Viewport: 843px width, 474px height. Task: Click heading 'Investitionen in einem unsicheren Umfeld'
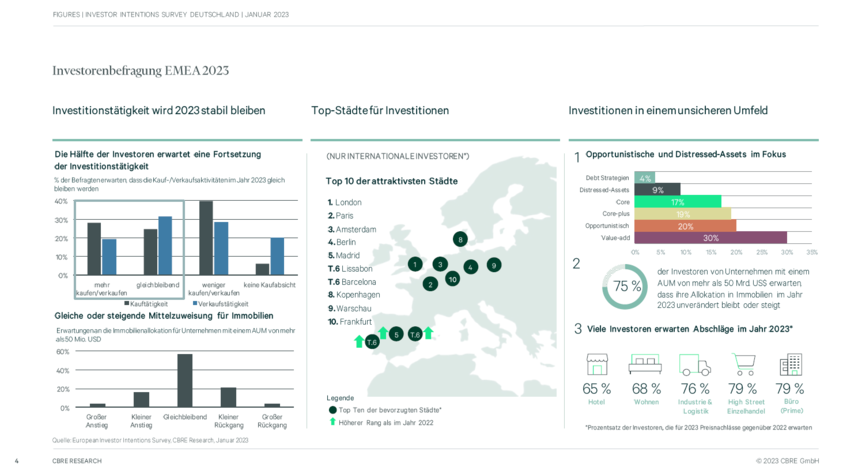pos(668,111)
